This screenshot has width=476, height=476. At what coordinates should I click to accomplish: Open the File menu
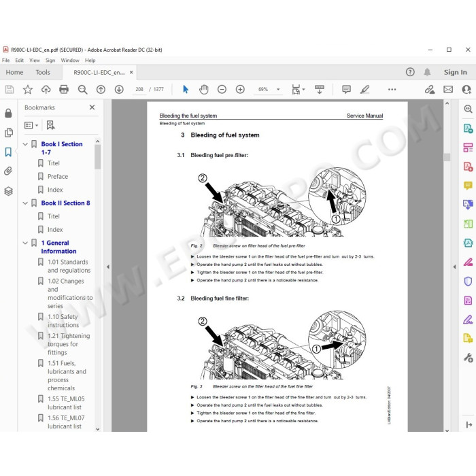coord(5,61)
